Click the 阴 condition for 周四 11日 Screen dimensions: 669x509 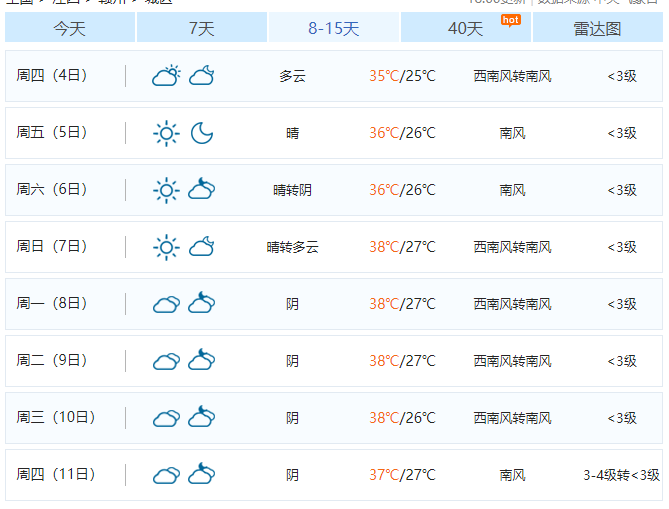pyautogui.click(x=293, y=475)
